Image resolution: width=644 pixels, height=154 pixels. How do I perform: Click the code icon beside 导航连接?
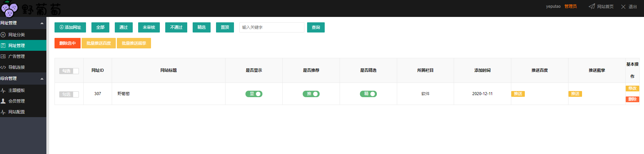coord(3,67)
